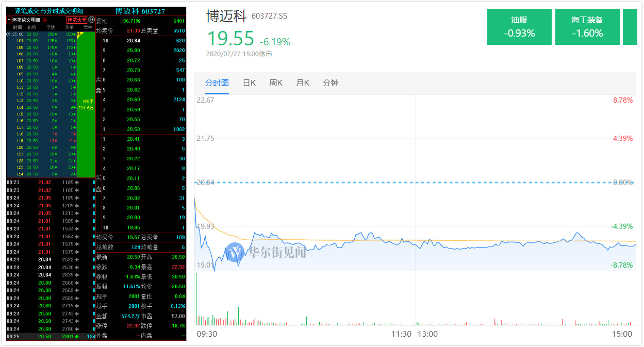This screenshot has height=347, width=644.
Task: Expand the 逐笔成交明细 dropdown arrow
Action: (x=9, y=20)
